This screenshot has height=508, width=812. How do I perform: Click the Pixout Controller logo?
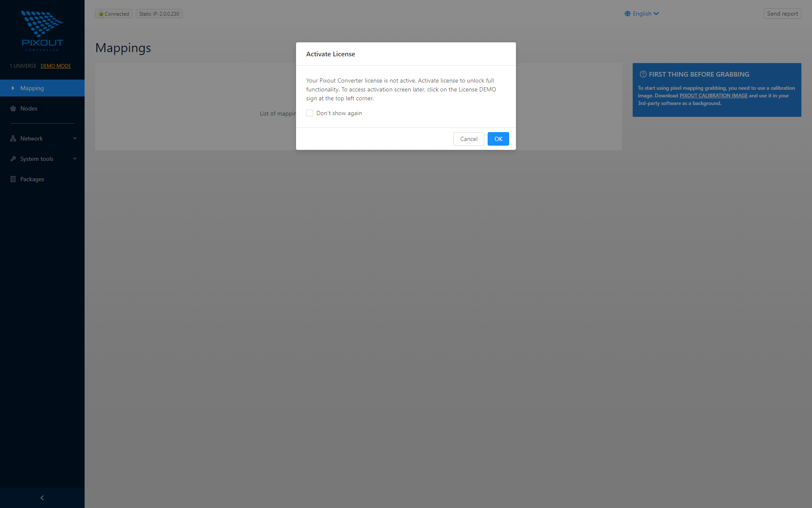[x=42, y=30]
